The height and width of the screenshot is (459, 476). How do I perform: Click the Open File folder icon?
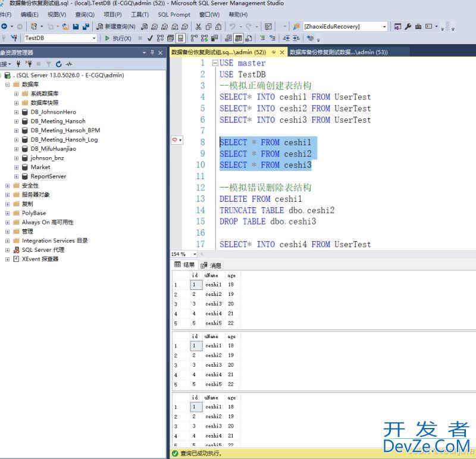tap(65, 27)
